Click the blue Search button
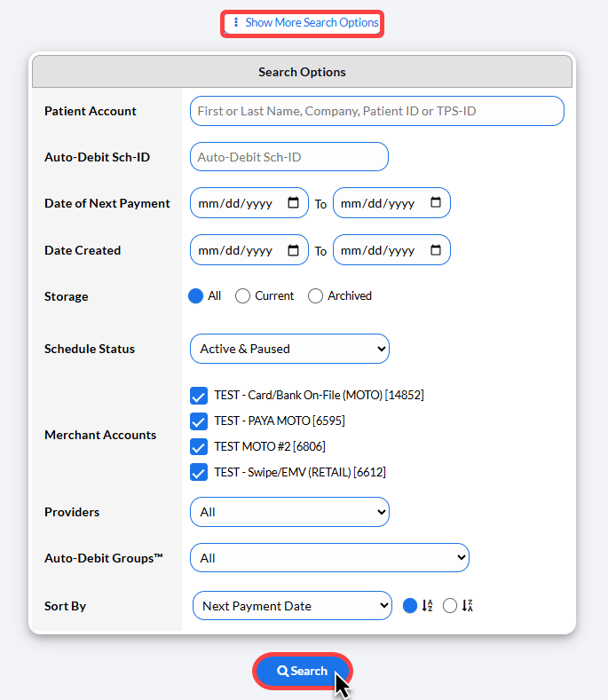The width and height of the screenshot is (608, 700). point(303,671)
